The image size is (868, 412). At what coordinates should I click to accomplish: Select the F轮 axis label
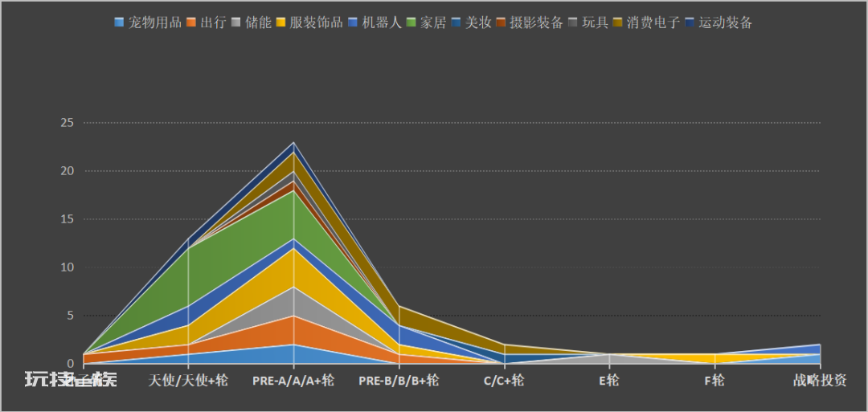point(714,381)
